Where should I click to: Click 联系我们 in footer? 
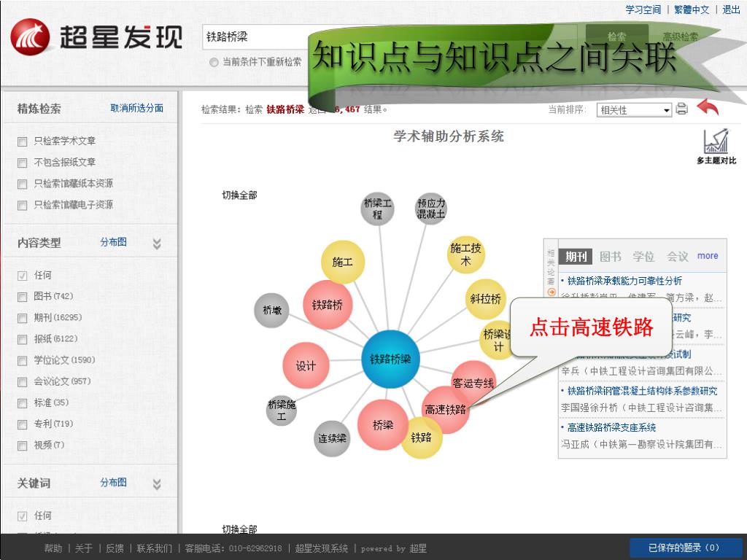point(155,548)
